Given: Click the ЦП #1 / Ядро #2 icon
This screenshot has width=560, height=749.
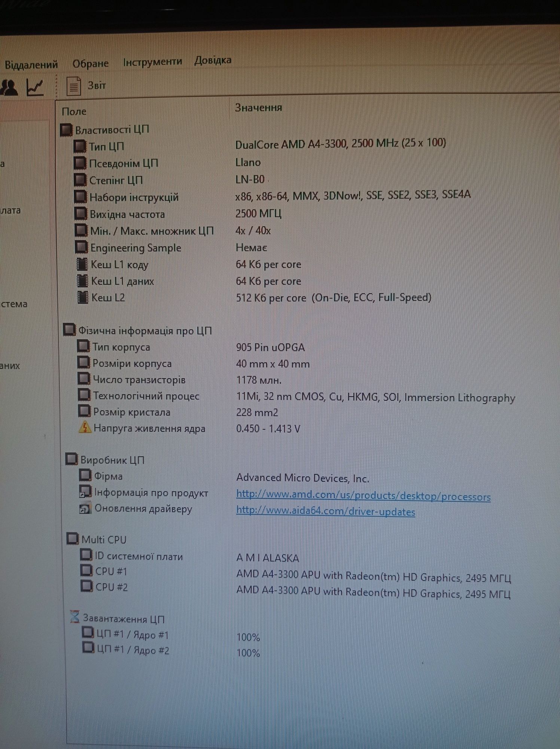Looking at the screenshot, I should click(x=88, y=648).
